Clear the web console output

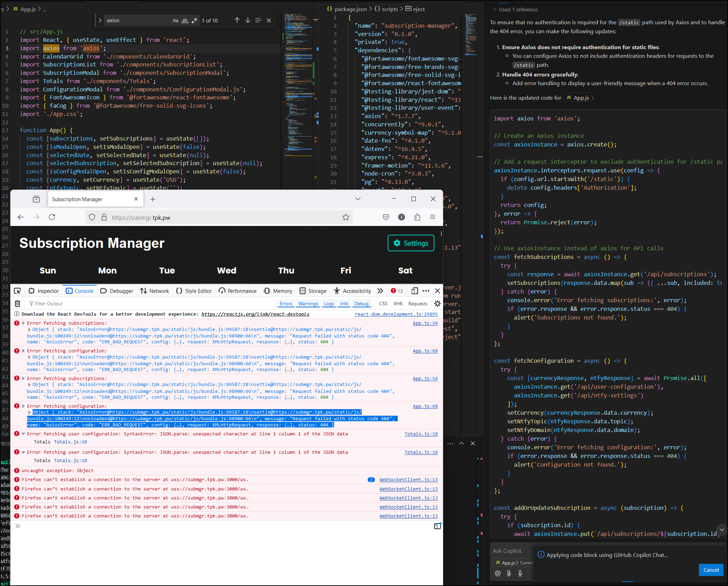(17, 304)
